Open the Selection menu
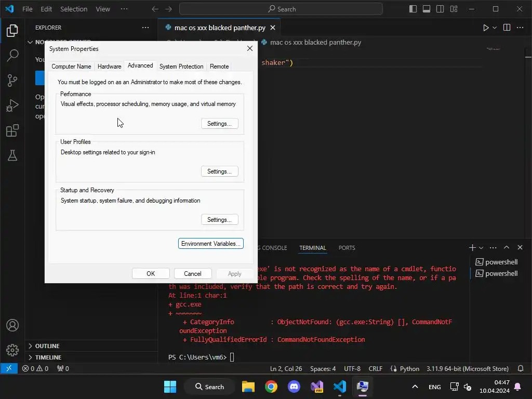The image size is (532, 399). 74,9
